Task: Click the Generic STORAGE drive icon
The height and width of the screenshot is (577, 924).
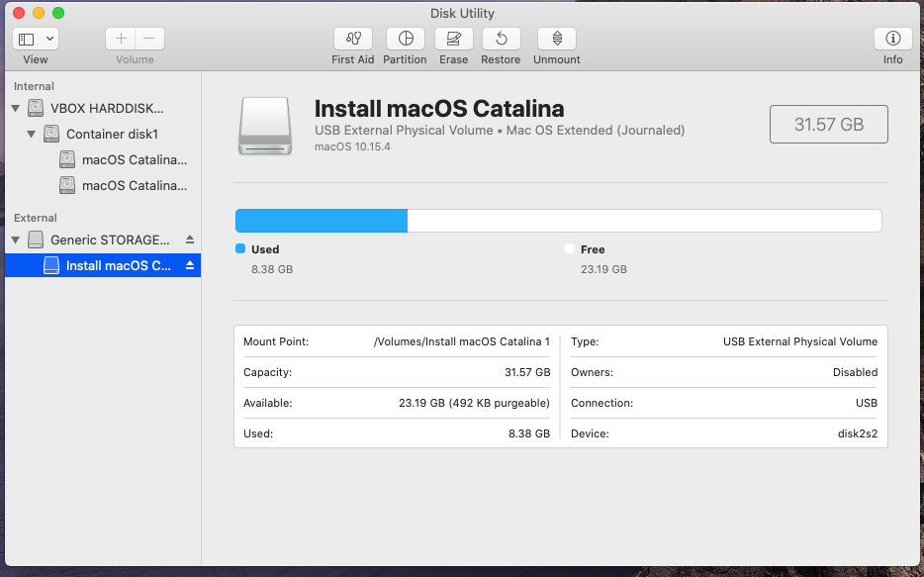Action: tap(36, 240)
